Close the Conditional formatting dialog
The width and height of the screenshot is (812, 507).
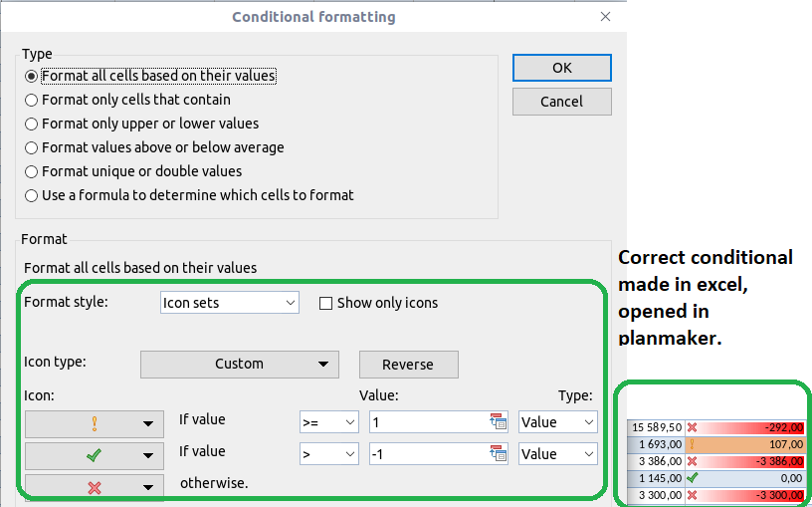pyautogui.click(x=606, y=17)
